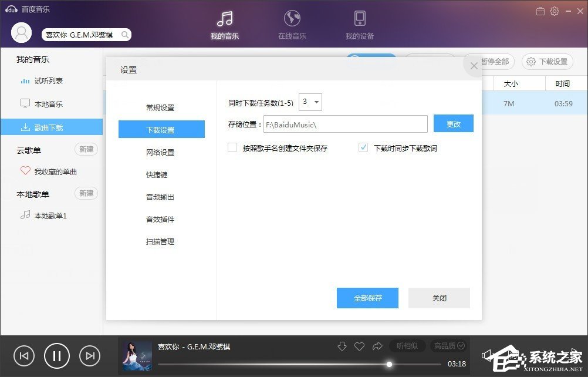
Task: Click the storage path input field
Action: click(345, 124)
